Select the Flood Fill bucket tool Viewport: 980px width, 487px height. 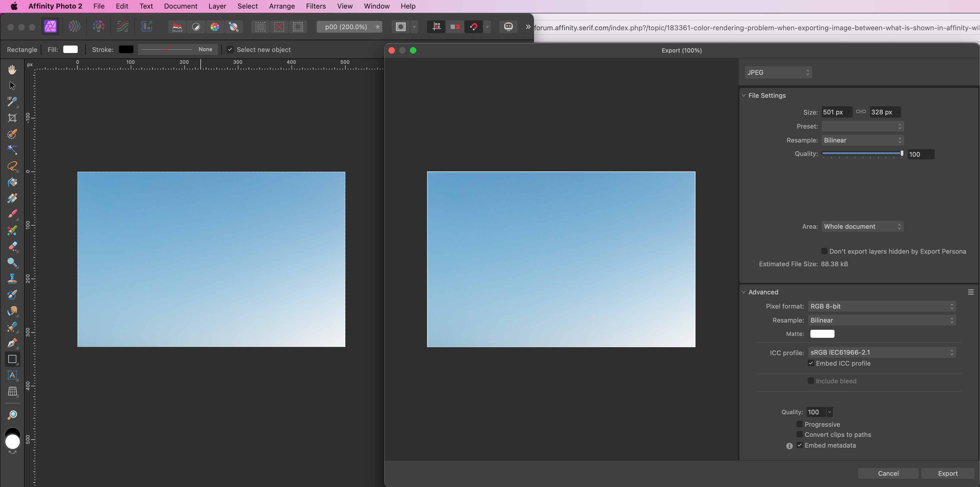pyautogui.click(x=12, y=182)
